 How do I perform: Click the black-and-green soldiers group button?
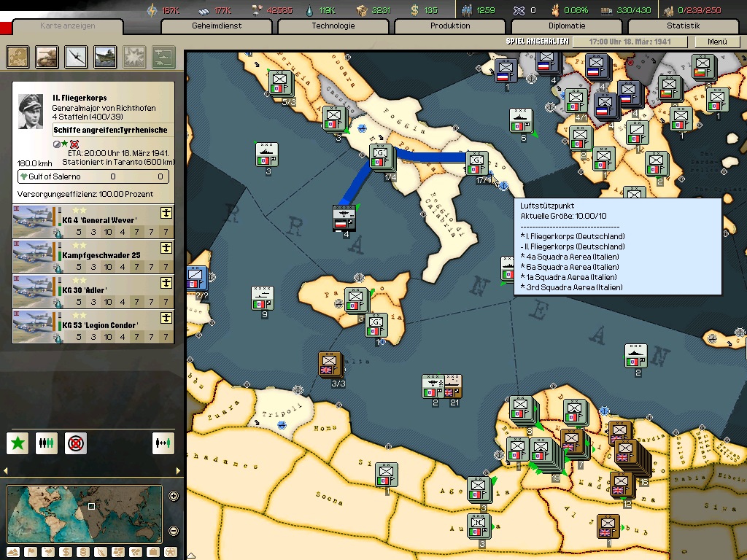click(47, 443)
